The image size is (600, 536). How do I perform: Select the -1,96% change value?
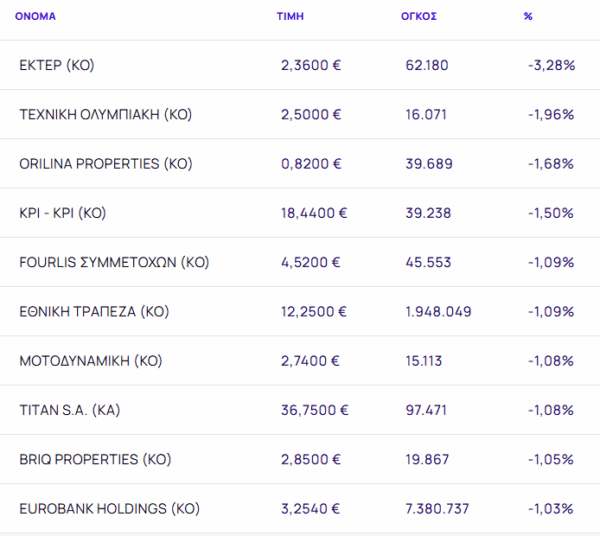(x=551, y=114)
